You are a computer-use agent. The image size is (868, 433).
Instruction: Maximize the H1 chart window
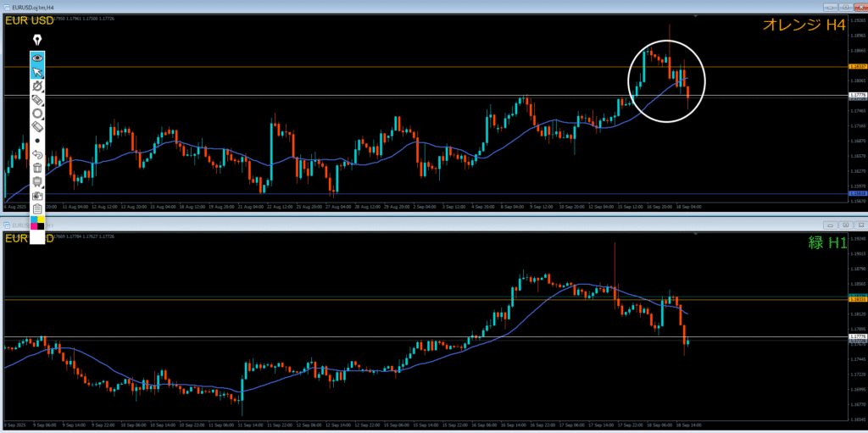tap(845, 225)
